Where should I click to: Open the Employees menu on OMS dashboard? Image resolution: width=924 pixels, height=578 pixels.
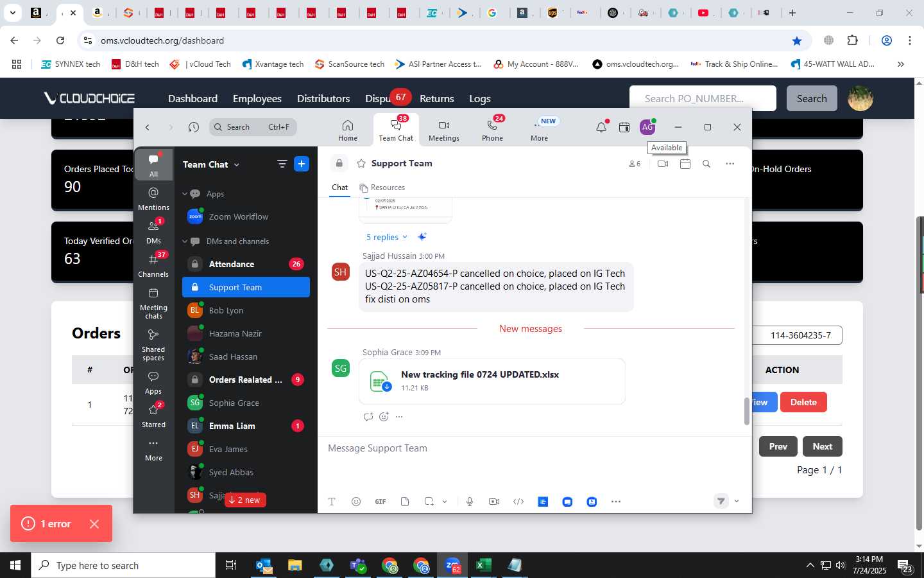click(257, 98)
